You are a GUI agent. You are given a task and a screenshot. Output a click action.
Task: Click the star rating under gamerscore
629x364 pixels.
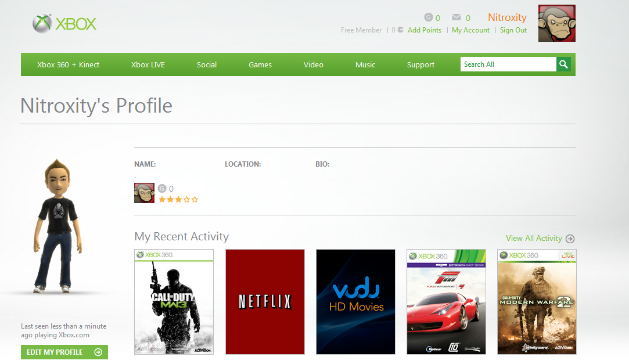[178, 199]
